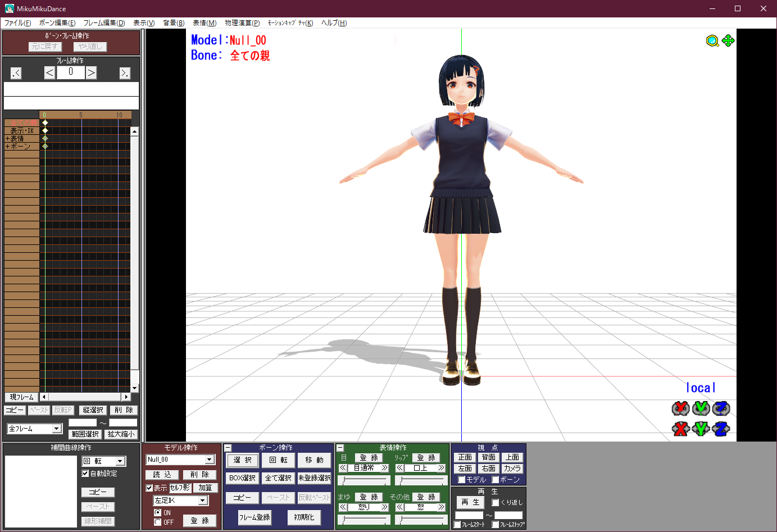Click next other-morph » arrow
The height and width of the screenshot is (532, 777).
442,507
